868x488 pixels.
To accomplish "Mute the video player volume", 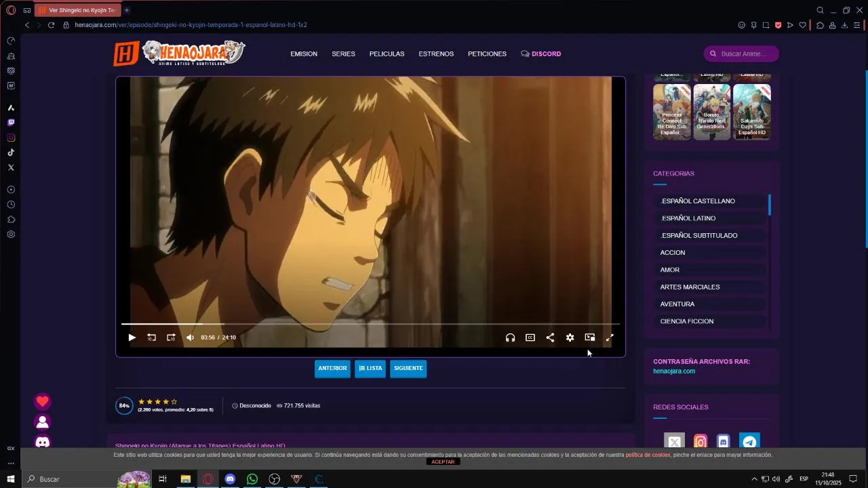I will pos(191,338).
